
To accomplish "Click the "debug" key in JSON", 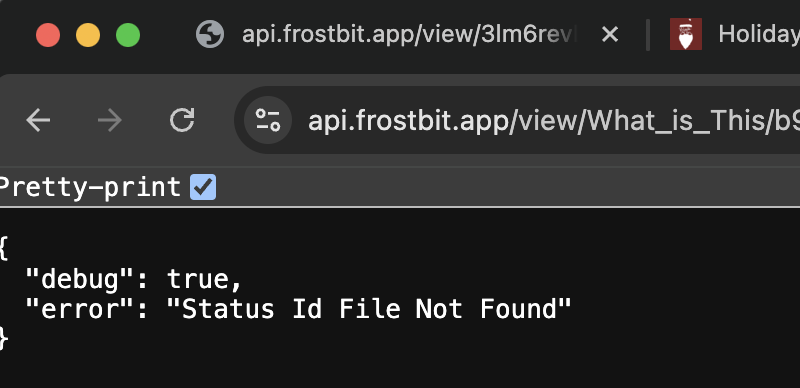I will pos(79,279).
